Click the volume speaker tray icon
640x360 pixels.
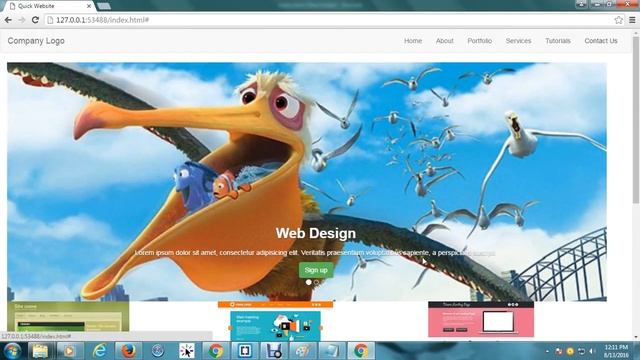click(x=592, y=351)
